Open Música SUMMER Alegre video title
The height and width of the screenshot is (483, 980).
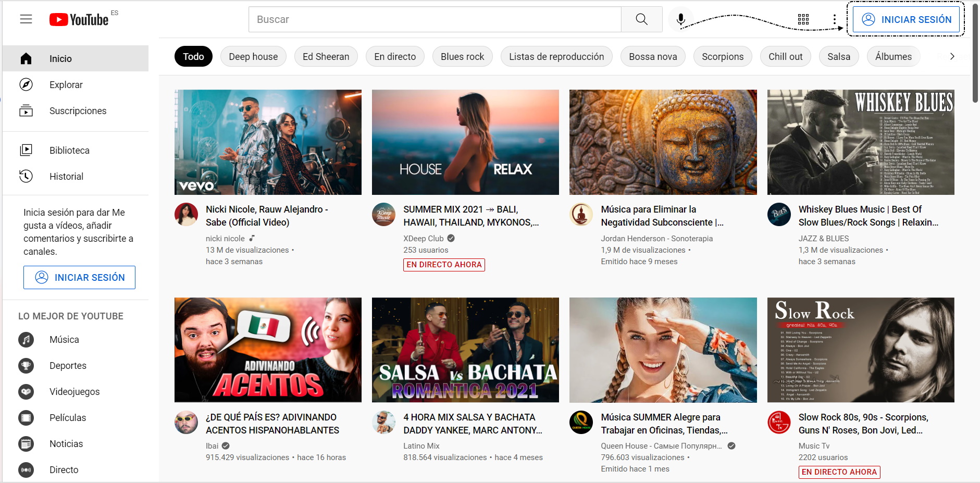pos(664,424)
